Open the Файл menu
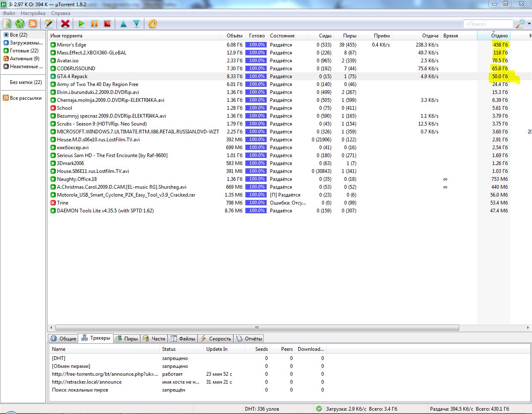The width and height of the screenshot is (532, 414). 9,13
